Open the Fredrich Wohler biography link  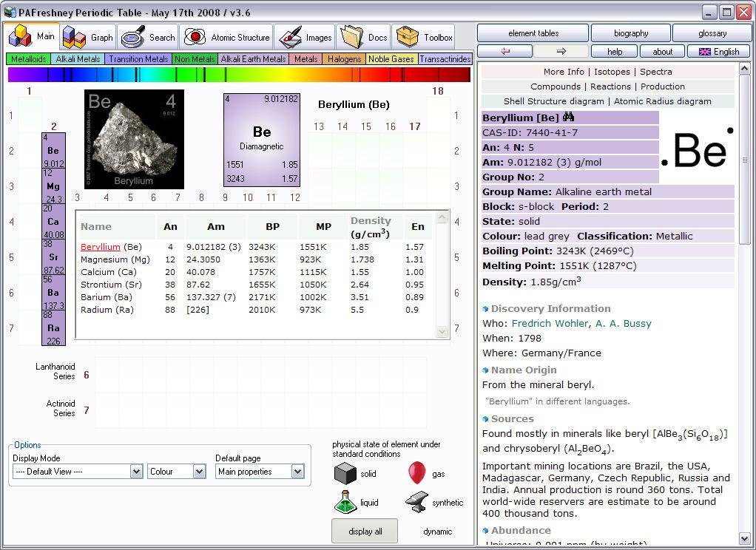pos(550,323)
